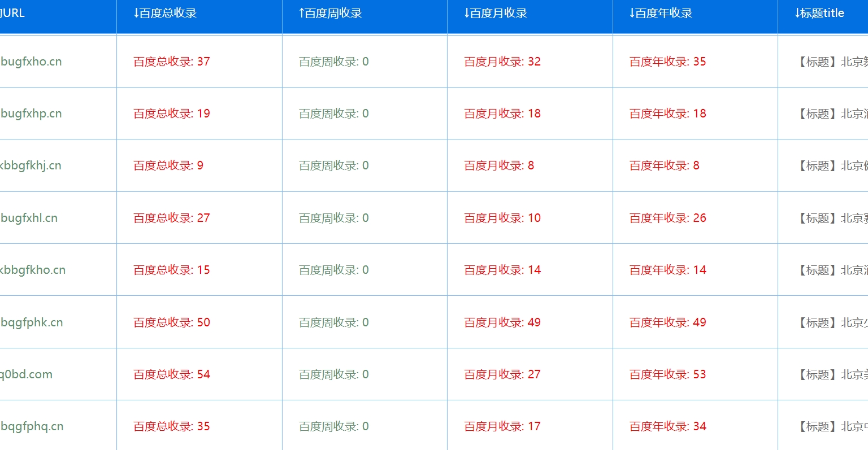Viewport: 868px width, 450px height.
Task: Click 百度周收录: 0 in bugfxhp.cn row
Action: (334, 113)
